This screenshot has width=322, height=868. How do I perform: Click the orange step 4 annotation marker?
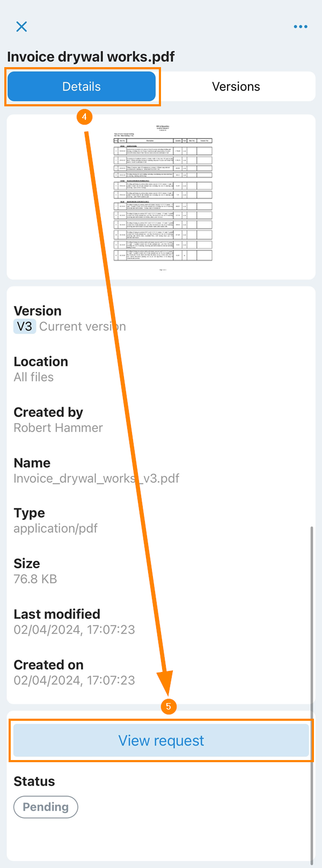[x=84, y=117]
